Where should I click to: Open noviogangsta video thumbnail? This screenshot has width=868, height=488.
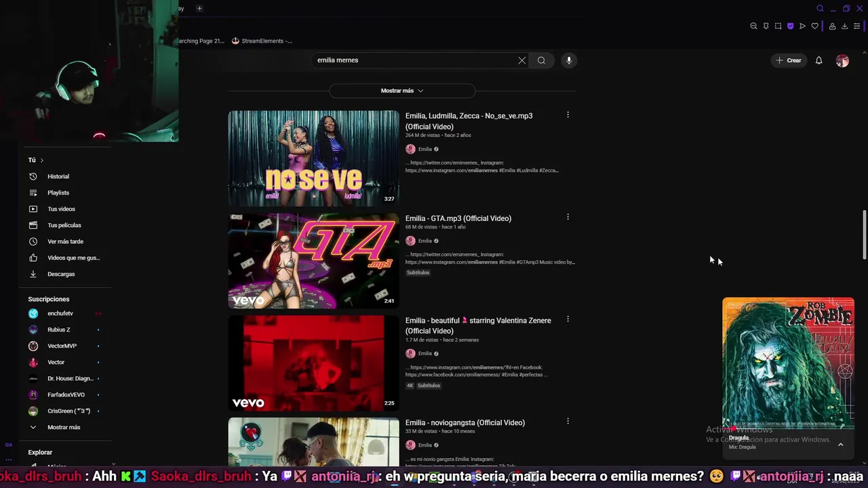tap(313, 442)
